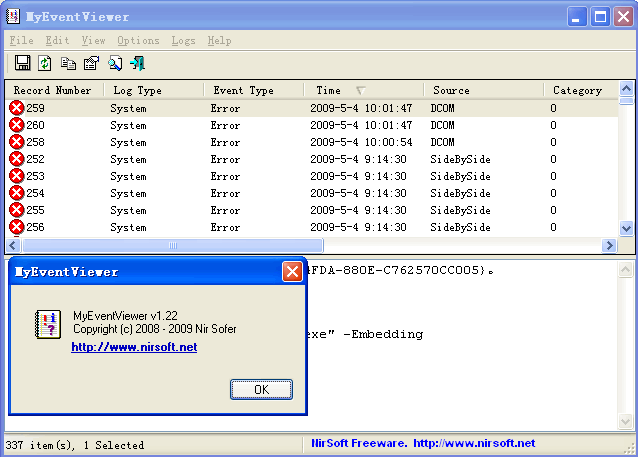Click the event list scroll up arrow
Screen dimensions: 638x457
627,88
